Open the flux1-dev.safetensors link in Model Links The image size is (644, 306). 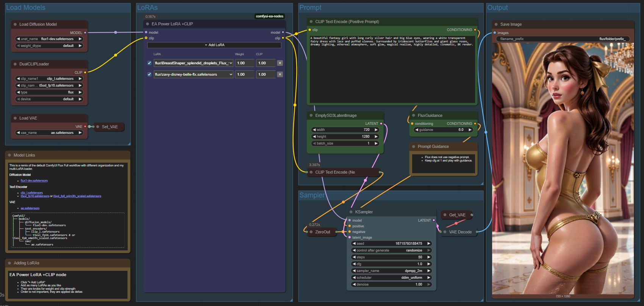coord(34,181)
